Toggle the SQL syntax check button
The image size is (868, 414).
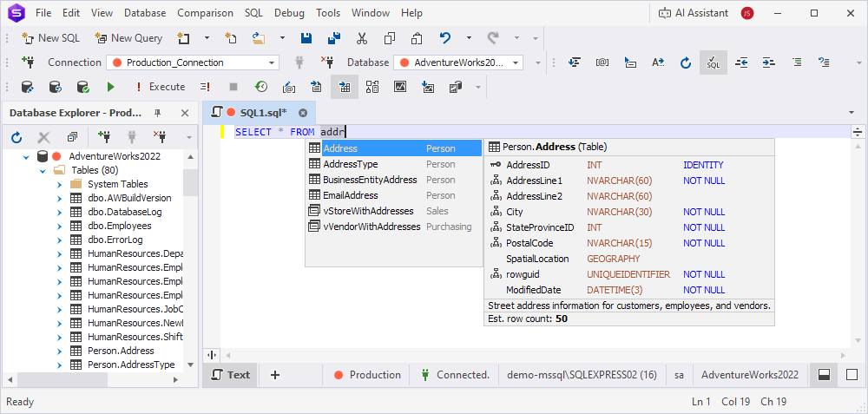coord(713,62)
